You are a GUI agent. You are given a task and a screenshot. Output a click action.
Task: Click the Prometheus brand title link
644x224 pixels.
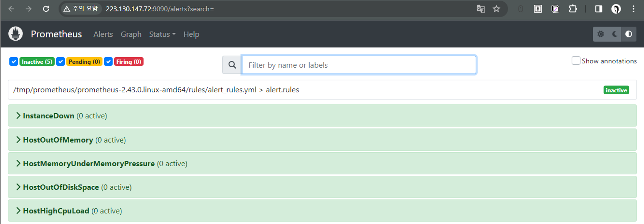click(x=56, y=34)
